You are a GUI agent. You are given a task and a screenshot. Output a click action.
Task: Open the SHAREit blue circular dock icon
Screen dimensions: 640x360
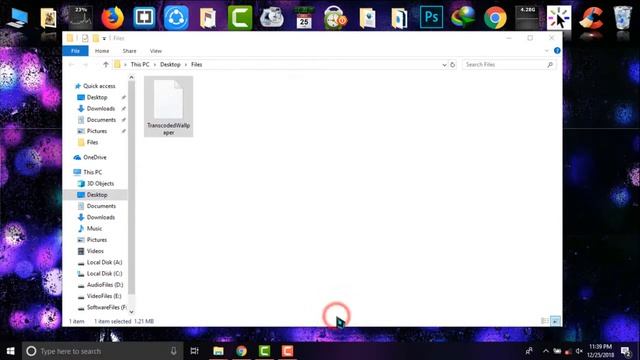tap(176, 18)
